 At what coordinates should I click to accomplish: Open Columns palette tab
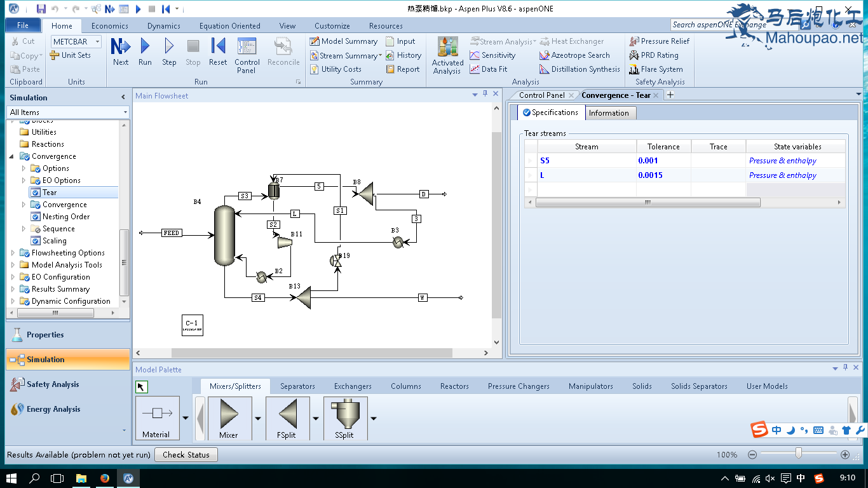(x=406, y=386)
